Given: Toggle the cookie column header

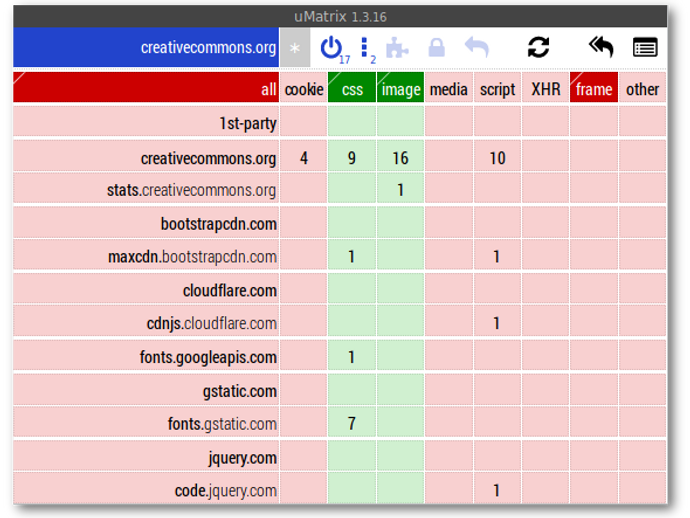Looking at the screenshot, I should (304, 88).
